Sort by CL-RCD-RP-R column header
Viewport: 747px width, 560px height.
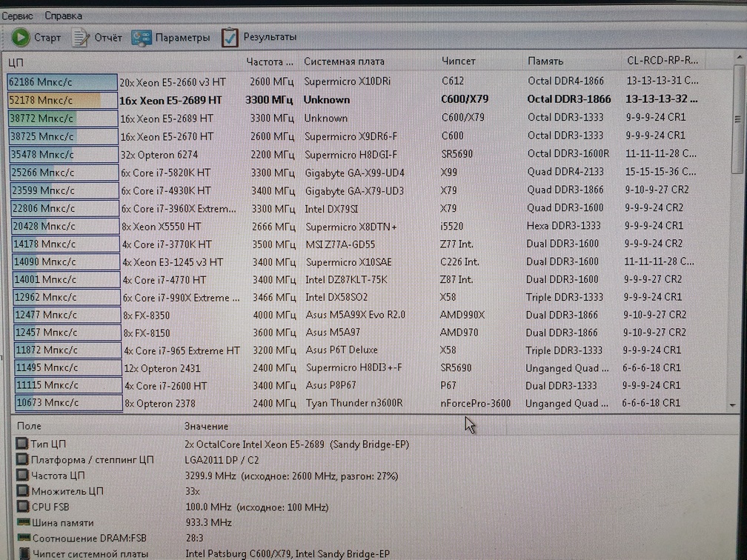tap(663, 61)
